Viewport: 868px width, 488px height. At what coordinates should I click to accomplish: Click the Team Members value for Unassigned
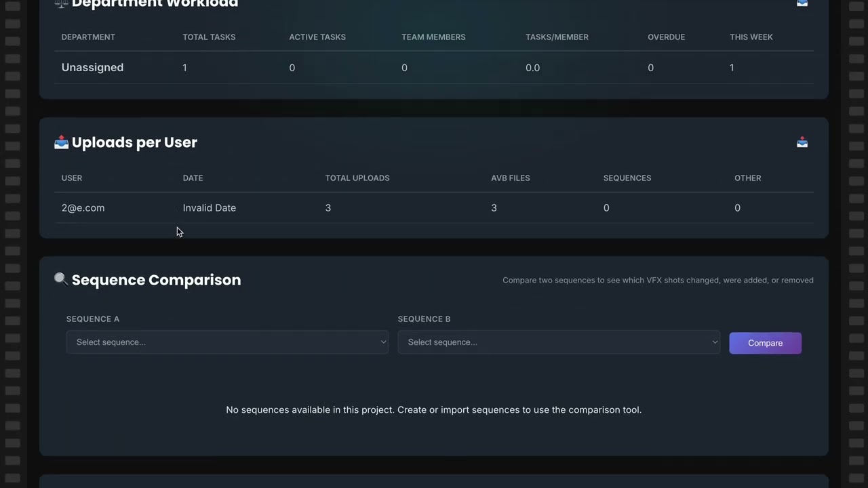(x=404, y=68)
